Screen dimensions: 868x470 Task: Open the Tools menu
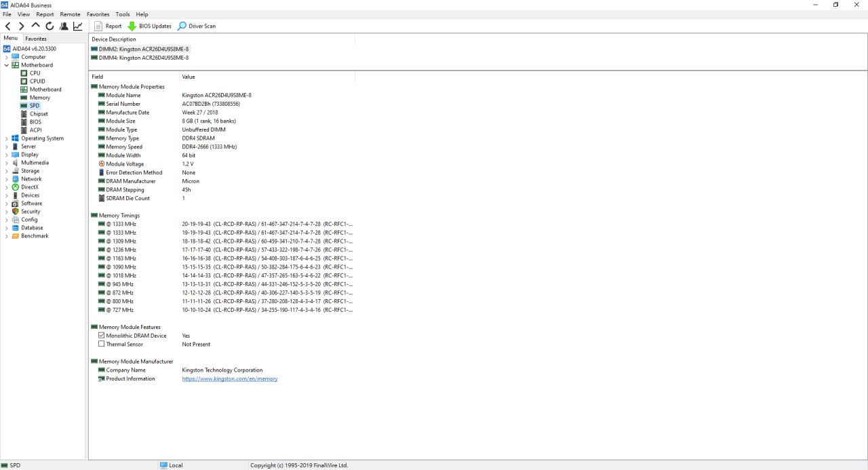[x=123, y=14]
